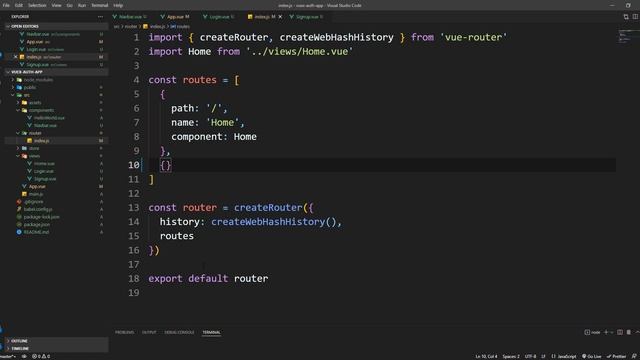Screen dimensions: 640x360
Task: Click the kill terminal trash icon
Action: [x=629, y=332]
